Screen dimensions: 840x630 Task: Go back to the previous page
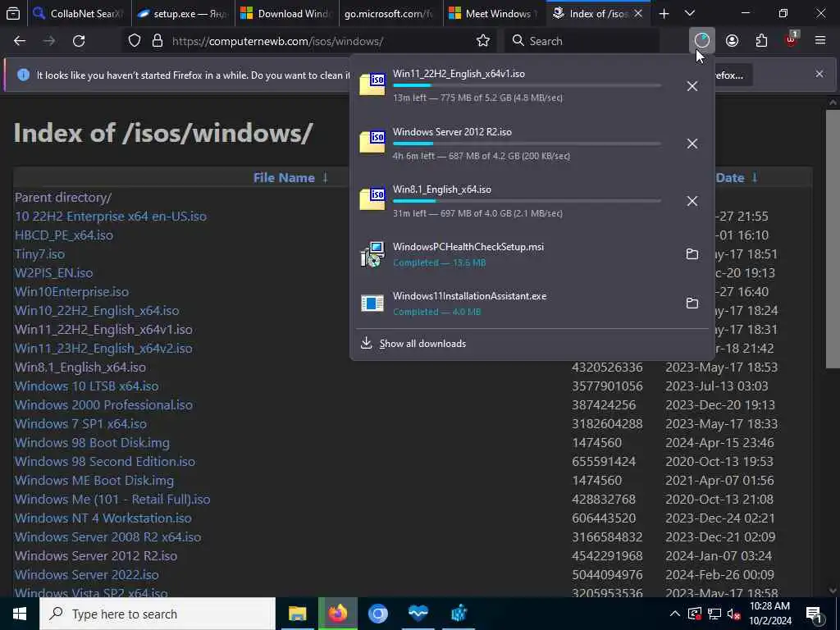coord(20,41)
